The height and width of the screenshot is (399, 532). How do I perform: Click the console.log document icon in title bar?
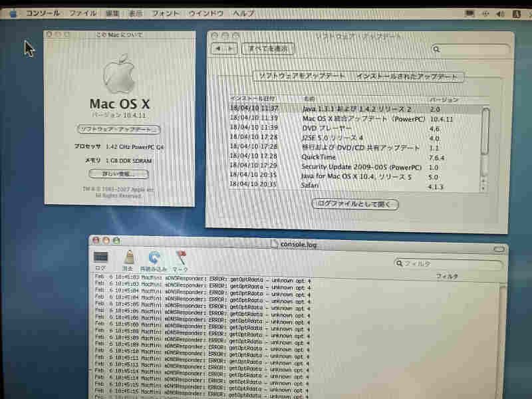click(x=275, y=244)
